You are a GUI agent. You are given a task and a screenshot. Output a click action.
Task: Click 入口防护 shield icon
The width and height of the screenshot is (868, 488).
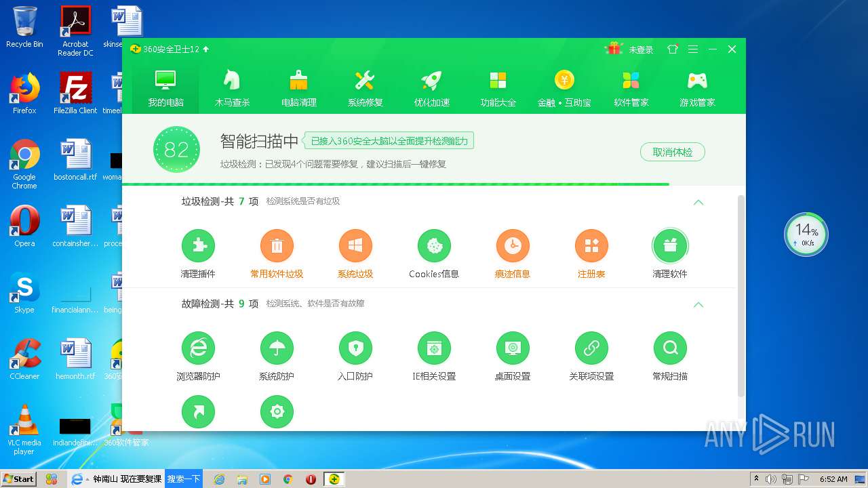click(x=355, y=348)
